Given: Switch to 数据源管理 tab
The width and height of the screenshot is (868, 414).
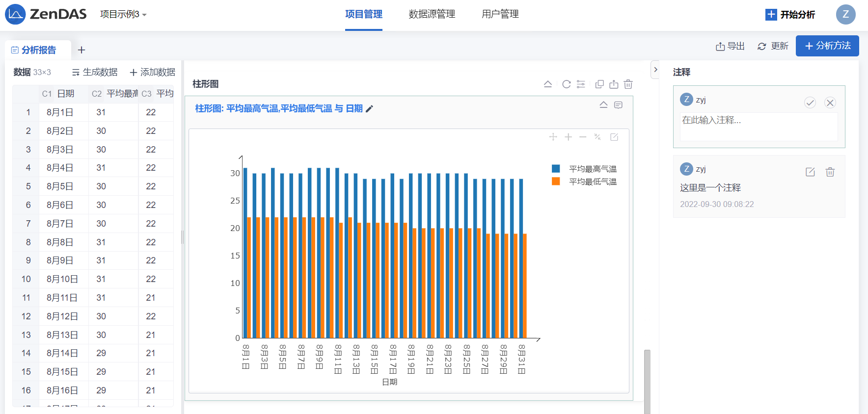Looking at the screenshot, I should click(x=432, y=15).
